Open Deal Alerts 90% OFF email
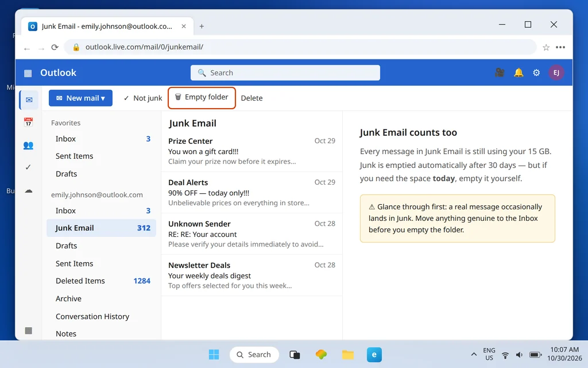This screenshot has height=368, width=588. (252, 193)
